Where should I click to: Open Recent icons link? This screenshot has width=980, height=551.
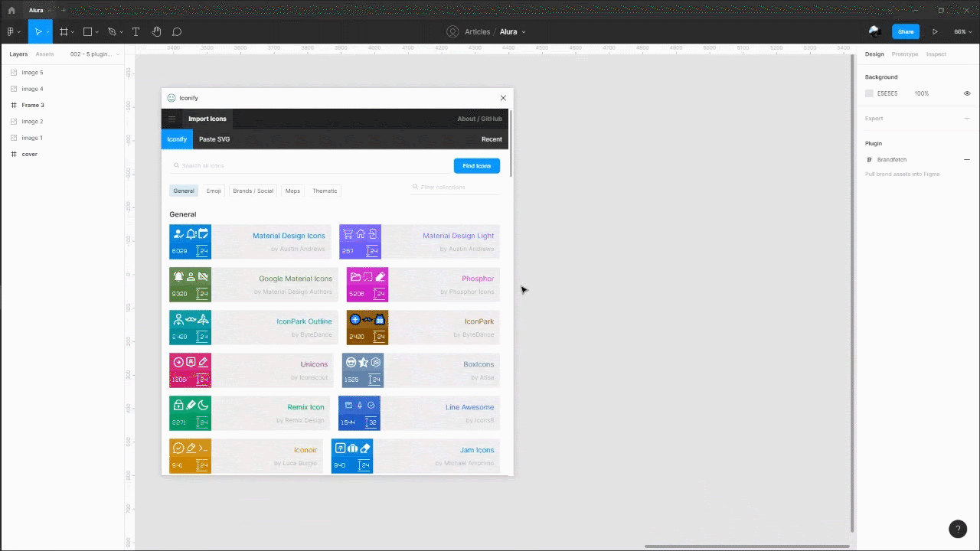tap(492, 139)
